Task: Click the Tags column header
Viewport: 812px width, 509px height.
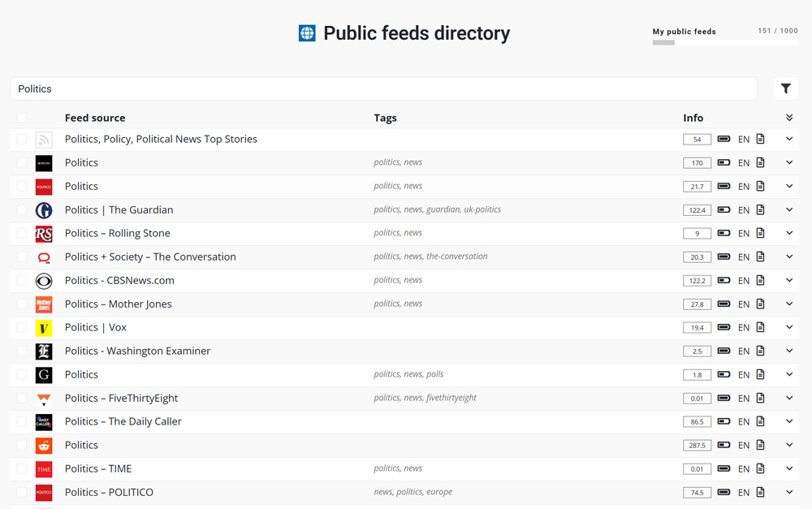Action: pyautogui.click(x=385, y=118)
